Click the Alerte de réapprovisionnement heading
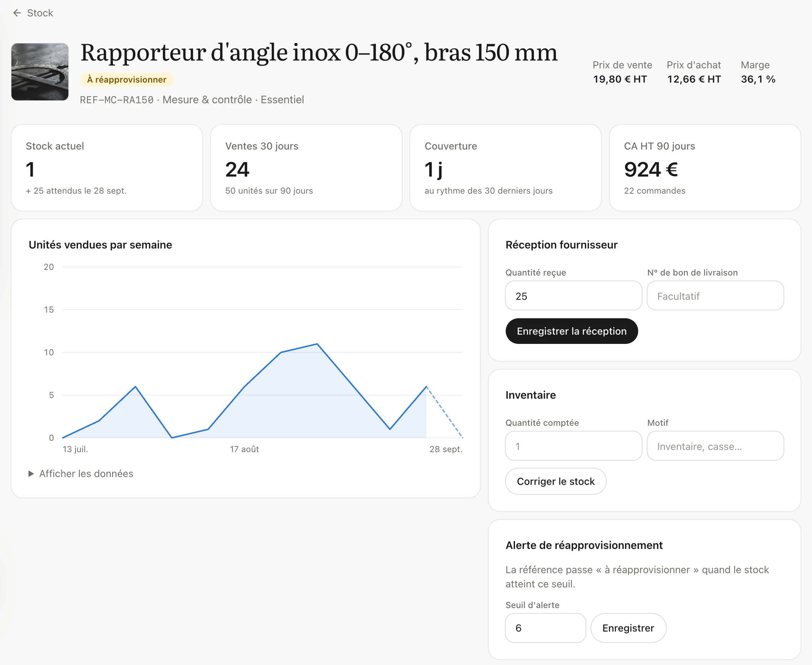The image size is (812, 665). 584,545
